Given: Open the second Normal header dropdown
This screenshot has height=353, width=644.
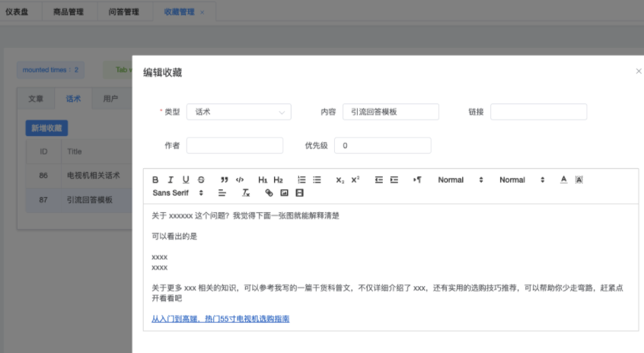Looking at the screenshot, I should (x=522, y=180).
